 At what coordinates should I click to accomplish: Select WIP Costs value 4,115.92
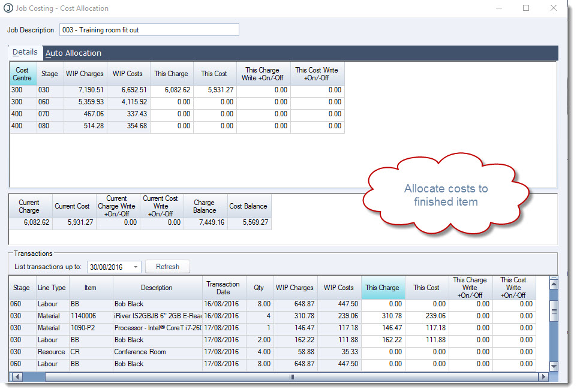[128, 102]
